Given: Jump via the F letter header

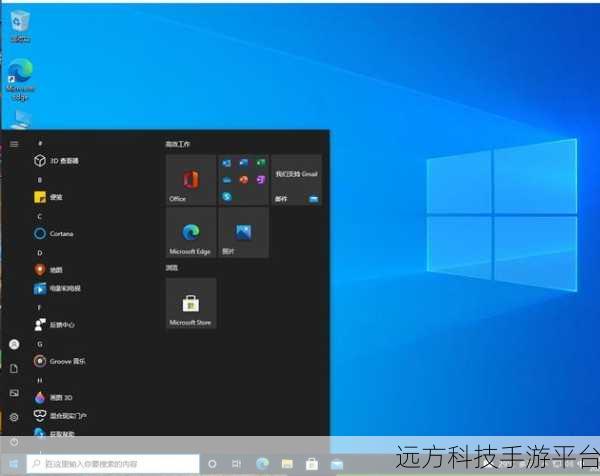Looking at the screenshot, I should click(40, 307).
